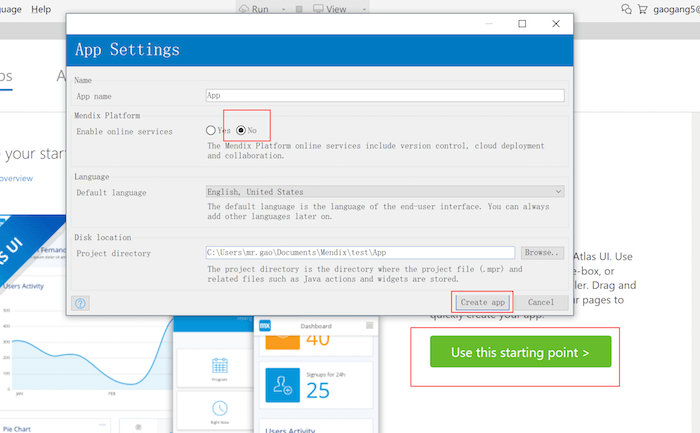Open the Default language dropdown
Screen dimensions: 700x433
pos(385,192)
